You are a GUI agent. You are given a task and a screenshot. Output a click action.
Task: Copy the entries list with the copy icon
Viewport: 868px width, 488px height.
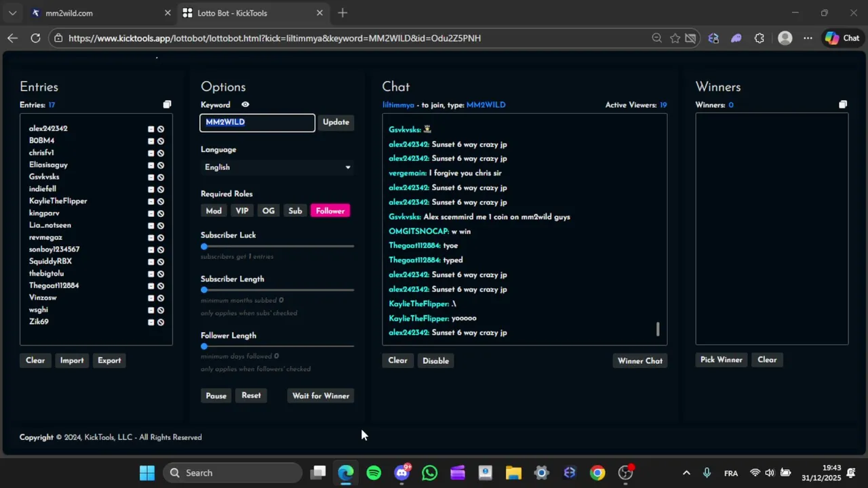coord(167,104)
